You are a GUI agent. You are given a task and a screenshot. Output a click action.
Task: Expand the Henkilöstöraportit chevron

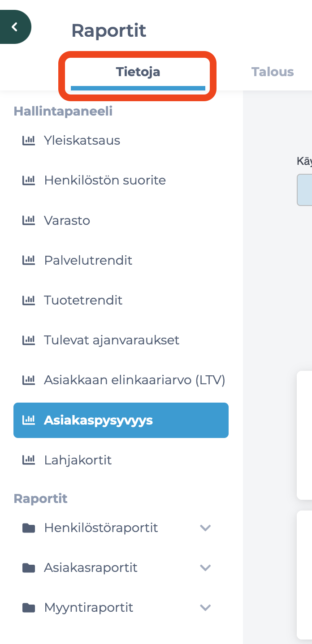(x=205, y=528)
